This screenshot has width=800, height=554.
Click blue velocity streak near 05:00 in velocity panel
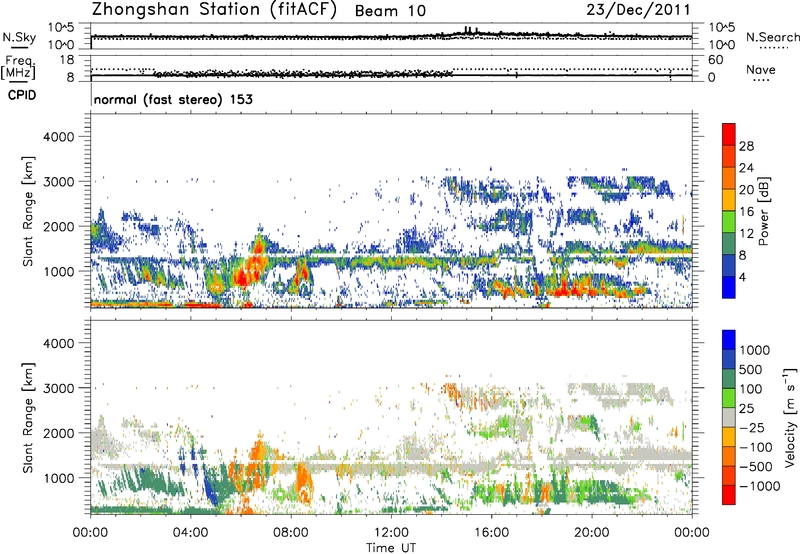209,487
